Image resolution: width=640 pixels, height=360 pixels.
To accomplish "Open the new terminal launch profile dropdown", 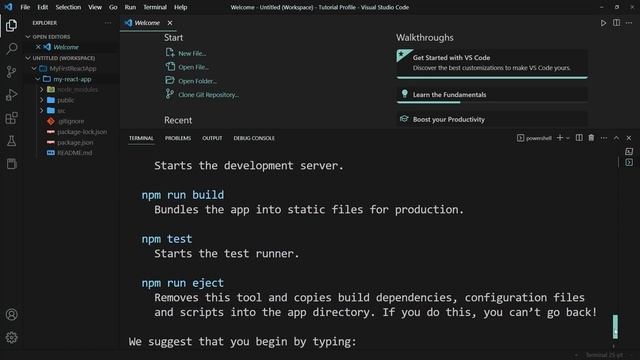I will click(568, 138).
